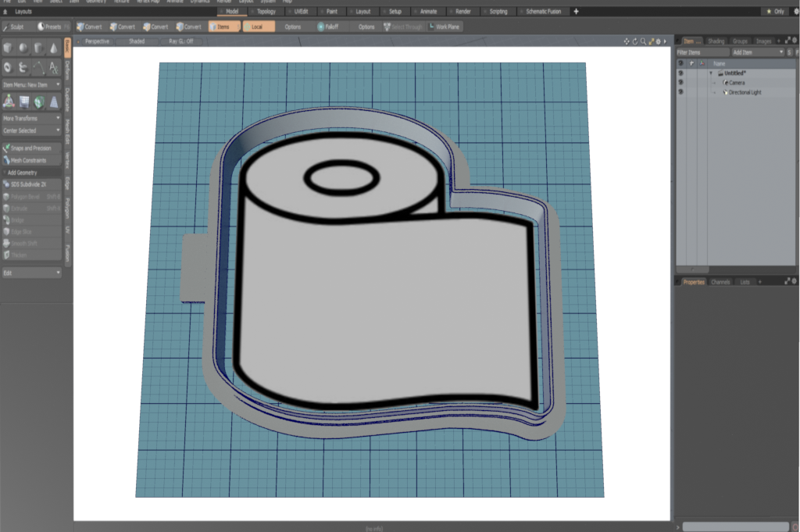800x532 pixels.
Task: Select the torus primitive tool
Action: 9,68
